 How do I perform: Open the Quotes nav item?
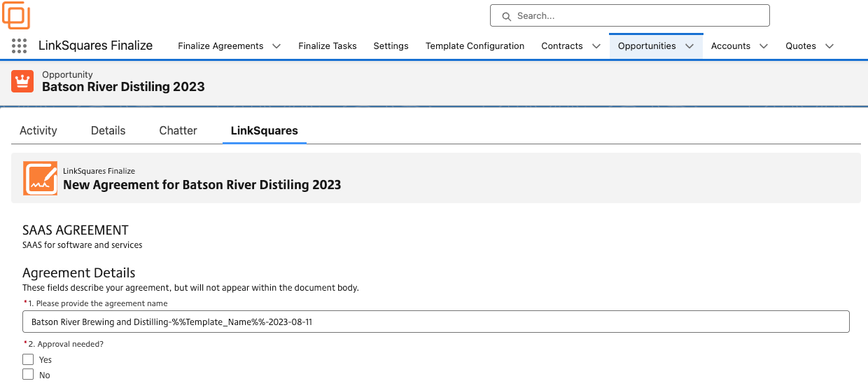801,46
